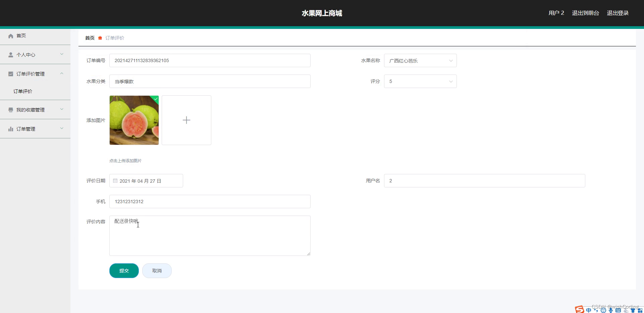
Task: Open the soft keyboard icon
Action: pyautogui.click(x=618, y=310)
